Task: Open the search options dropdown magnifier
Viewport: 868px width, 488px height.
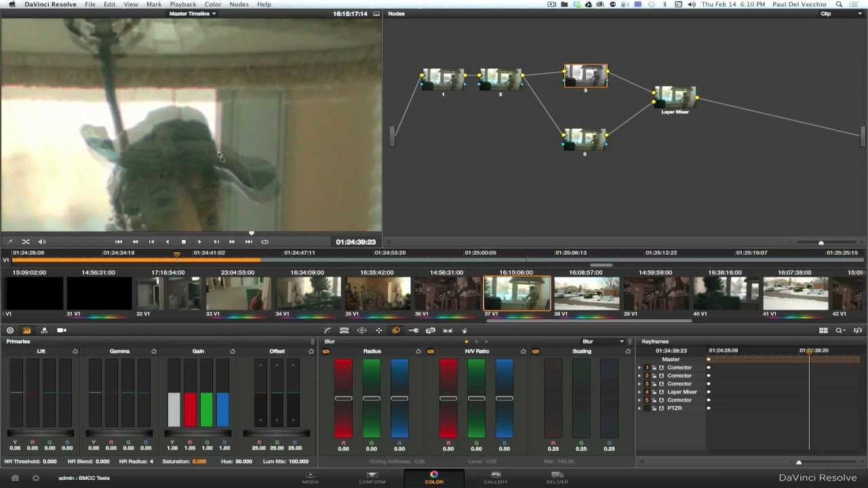Action: click(x=841, y=331)
